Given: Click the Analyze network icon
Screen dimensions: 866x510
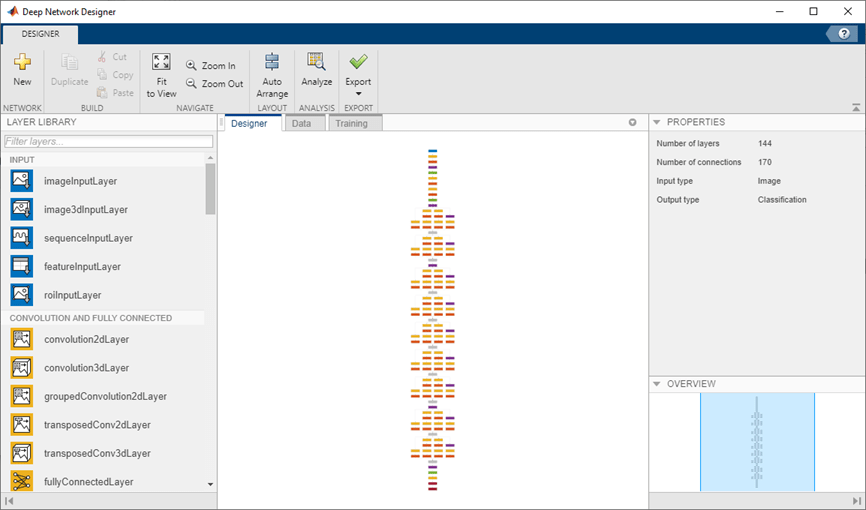Looking at the screenshot, I should [316, 61].
